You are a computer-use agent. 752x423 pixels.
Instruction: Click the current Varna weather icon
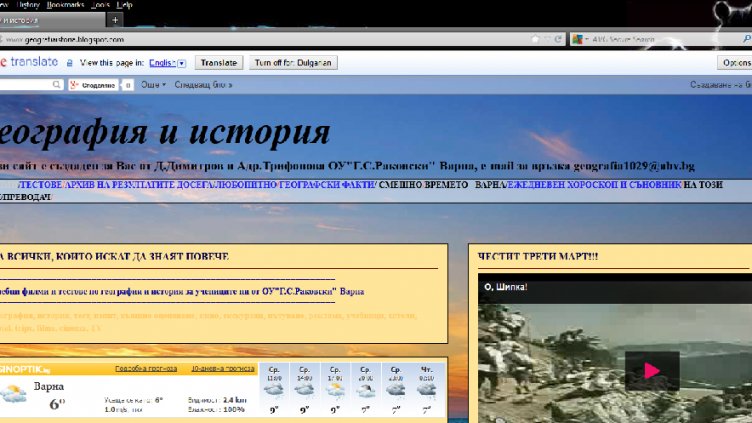pos(13,395)
